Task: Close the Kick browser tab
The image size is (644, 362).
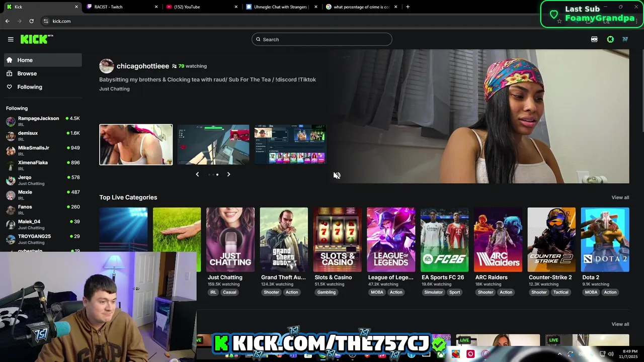Action: [76, 7]
